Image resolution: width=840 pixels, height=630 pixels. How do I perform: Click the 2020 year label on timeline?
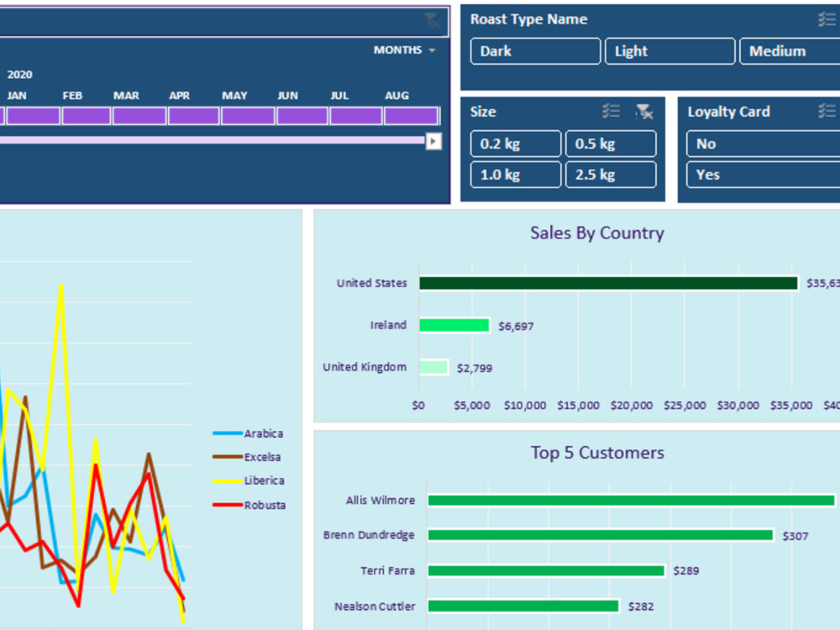point(20,75)
